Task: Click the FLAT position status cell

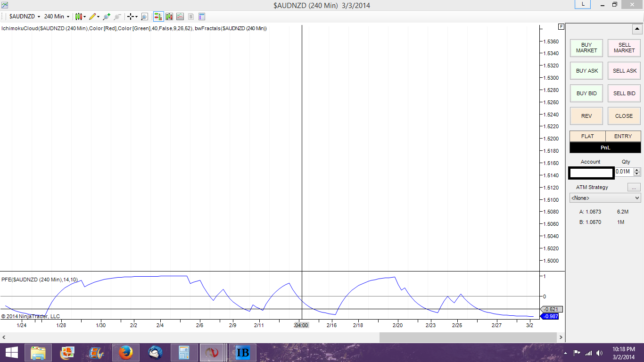Action: pos(587,136)
